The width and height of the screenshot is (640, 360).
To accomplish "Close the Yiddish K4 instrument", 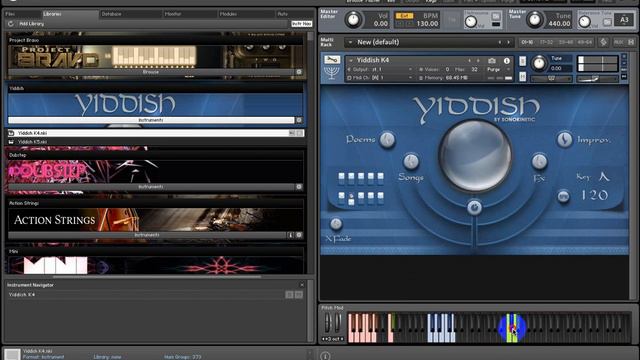I will (624, 56).
